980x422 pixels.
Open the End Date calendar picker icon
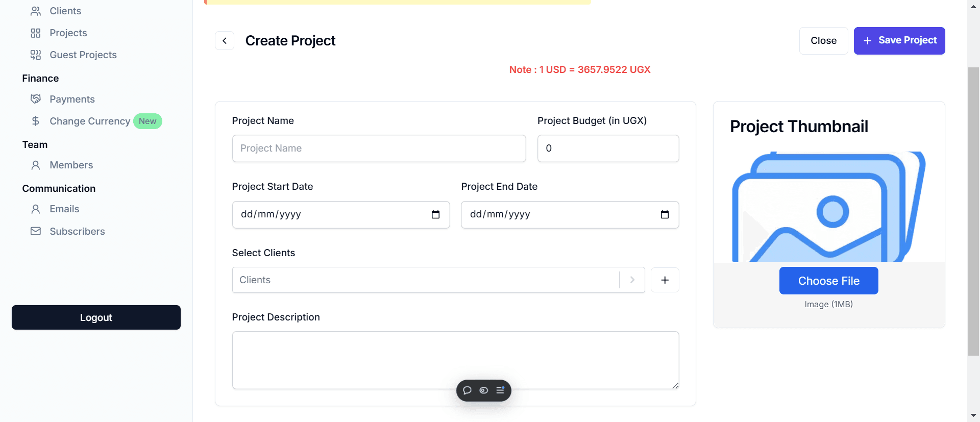tap(665, 215)
